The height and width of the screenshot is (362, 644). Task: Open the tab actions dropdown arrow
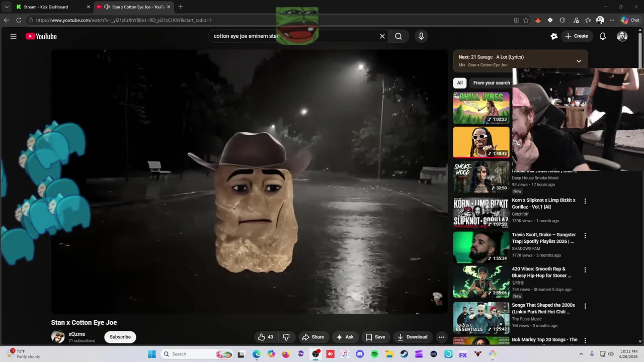click(6, 7)
